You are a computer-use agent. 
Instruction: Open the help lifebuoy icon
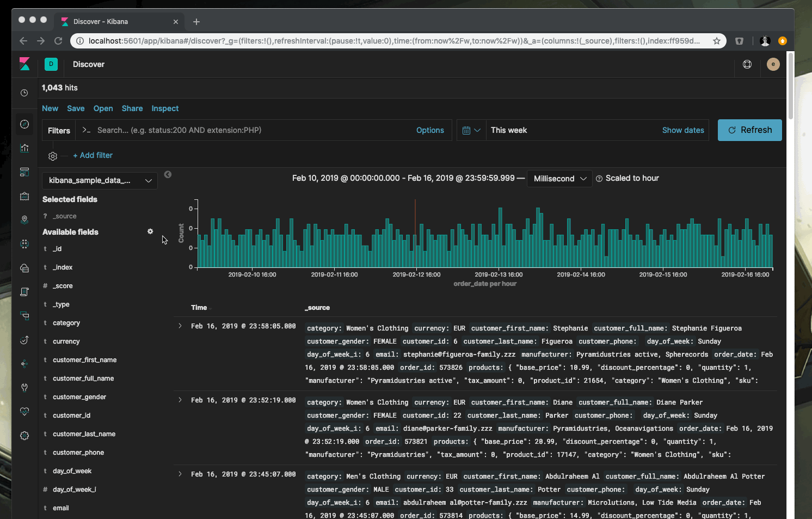pos(747,64)
